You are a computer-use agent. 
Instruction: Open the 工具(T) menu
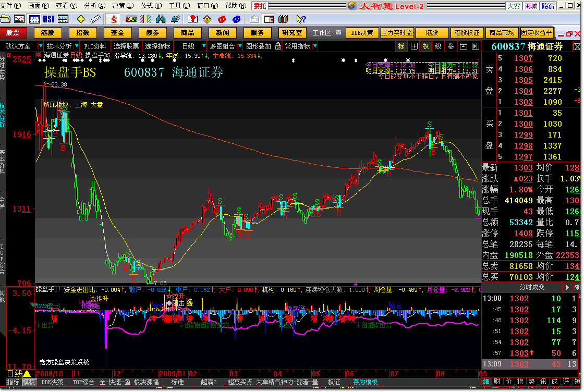[x=179, y=6]
